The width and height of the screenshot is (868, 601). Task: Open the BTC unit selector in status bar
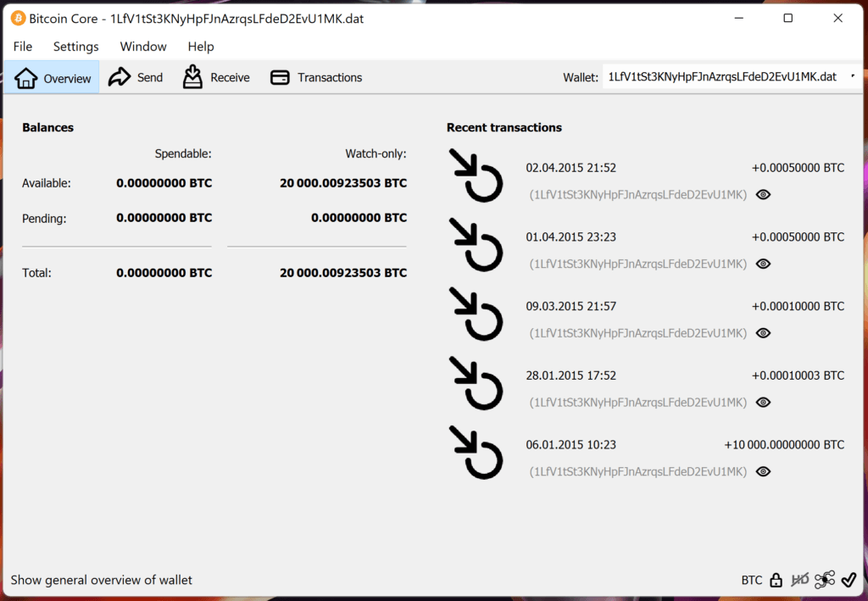[751, 580]
